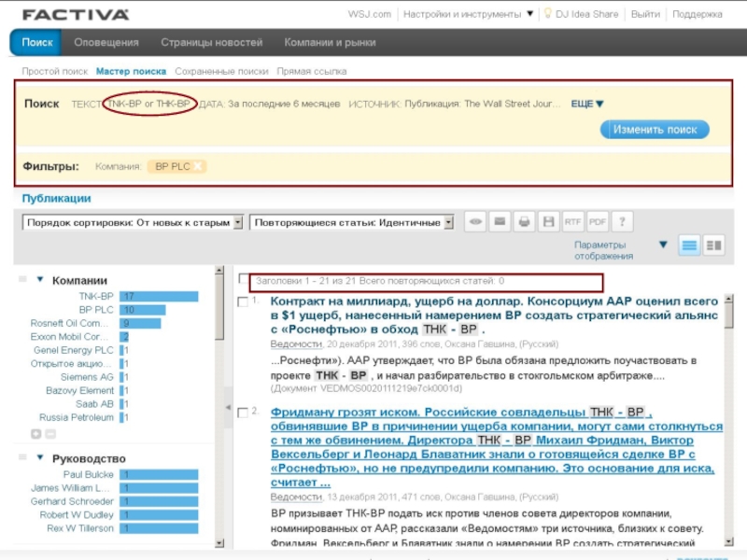
Task: Click the minus icon under Компании list
Action: click(x=50, y=434)
